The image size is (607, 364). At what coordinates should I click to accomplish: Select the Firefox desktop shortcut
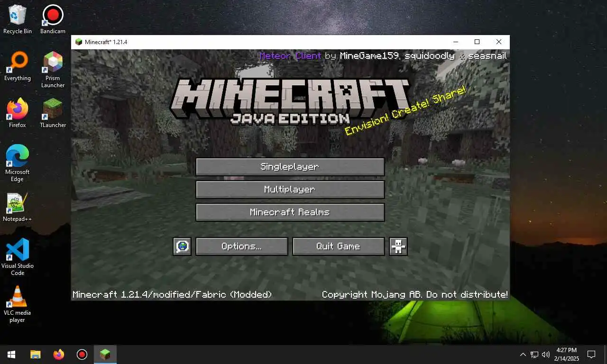tap(18, 114)
